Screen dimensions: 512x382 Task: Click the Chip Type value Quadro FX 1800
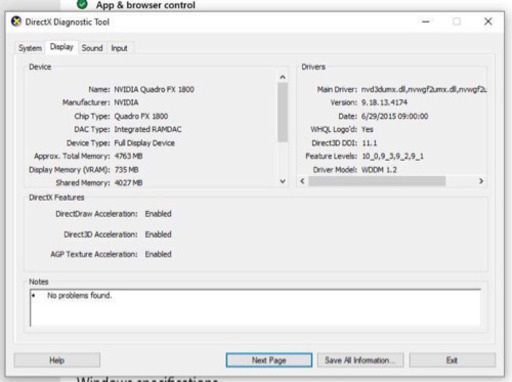point(141,116)
